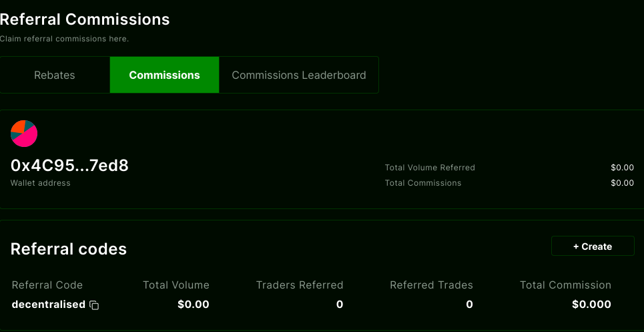The width and height of the screenshot is (644, 332).
Task: Click the Total Commission column header
Action: point(565,285)
